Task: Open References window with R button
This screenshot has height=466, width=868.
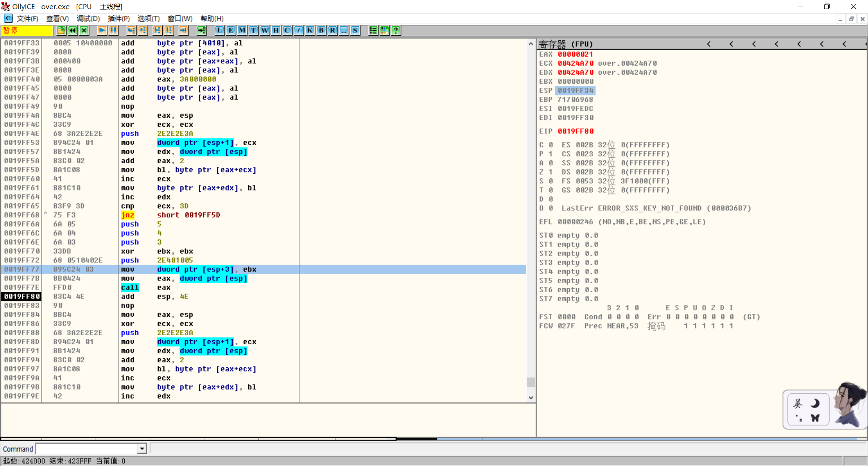Action: [332, 30]
